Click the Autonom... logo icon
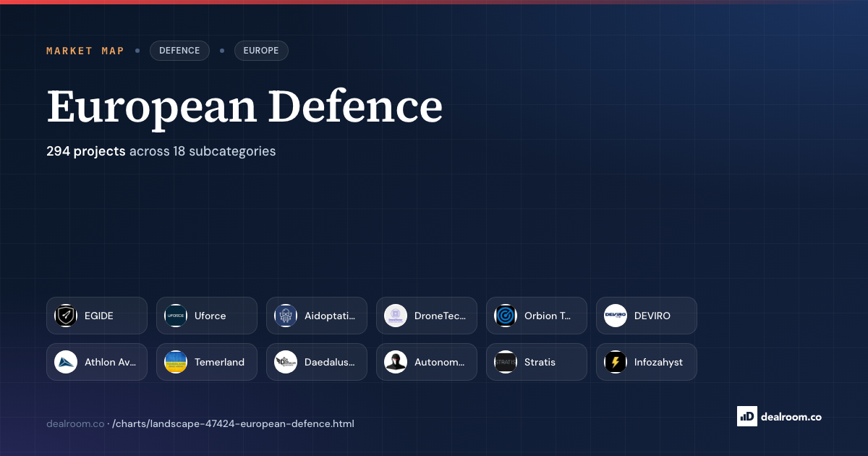 click(x=396, y=362)
